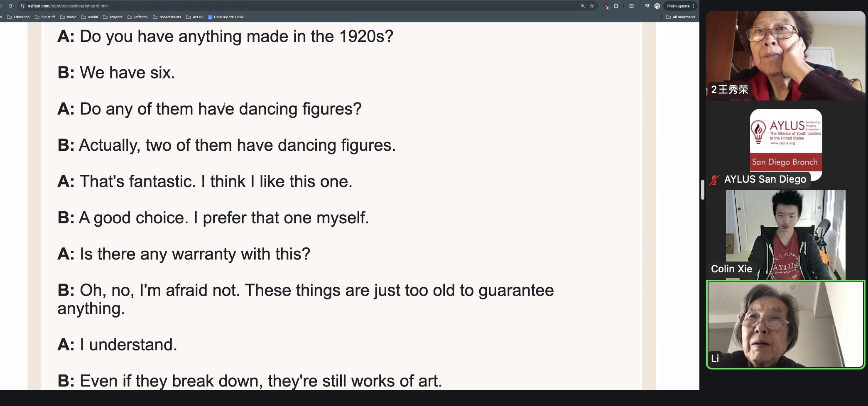Select Li's video thumbnail

[x=786, y=325]
